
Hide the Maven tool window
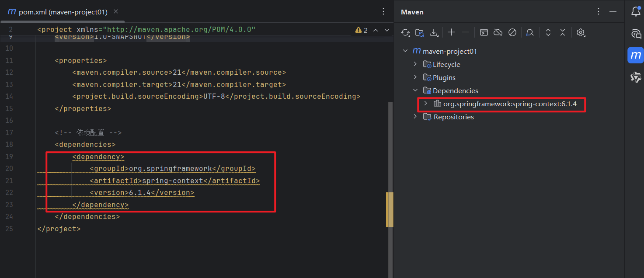click(613, 12)
